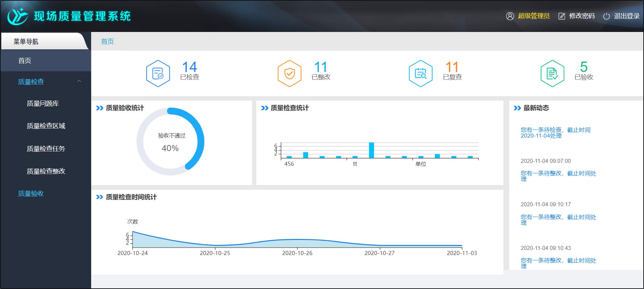
Task: Click the 11 已复查 count
Action: point(452,67)
